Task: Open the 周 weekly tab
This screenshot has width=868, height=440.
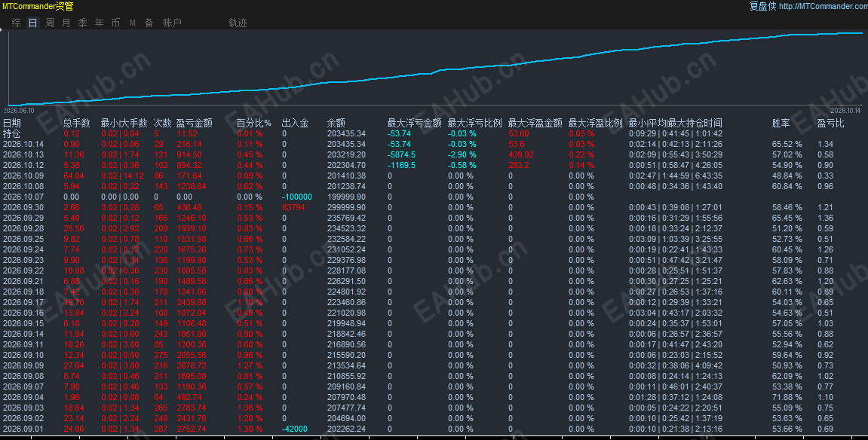Action: coord(50,23)
